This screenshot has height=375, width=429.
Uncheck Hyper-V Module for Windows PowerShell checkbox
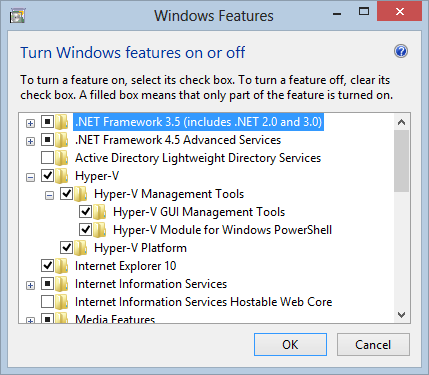point(85,230)
